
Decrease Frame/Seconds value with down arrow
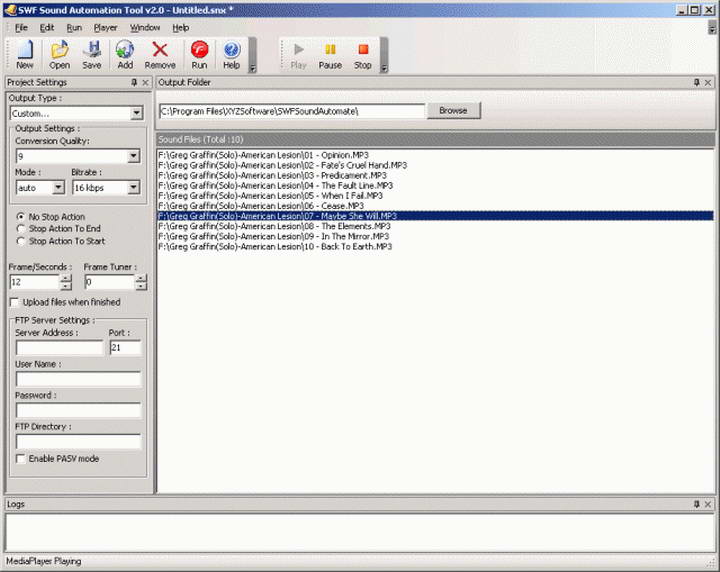(x=66, y=286)
